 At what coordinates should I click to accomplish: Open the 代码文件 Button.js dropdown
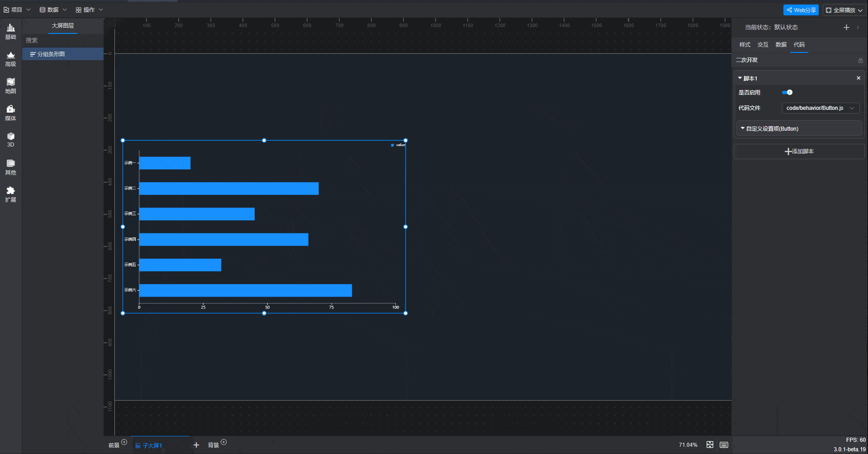pos(821,108)
